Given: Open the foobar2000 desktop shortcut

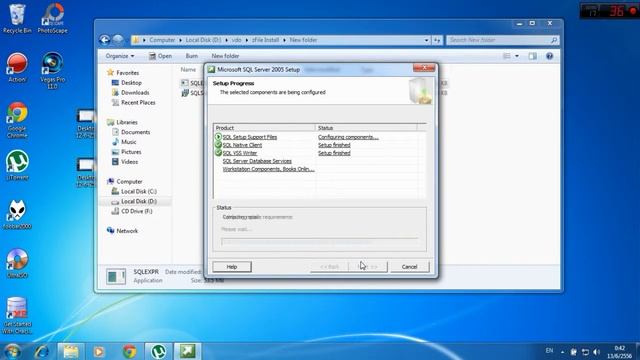Looking at the screenshot, I should [17, 214].
